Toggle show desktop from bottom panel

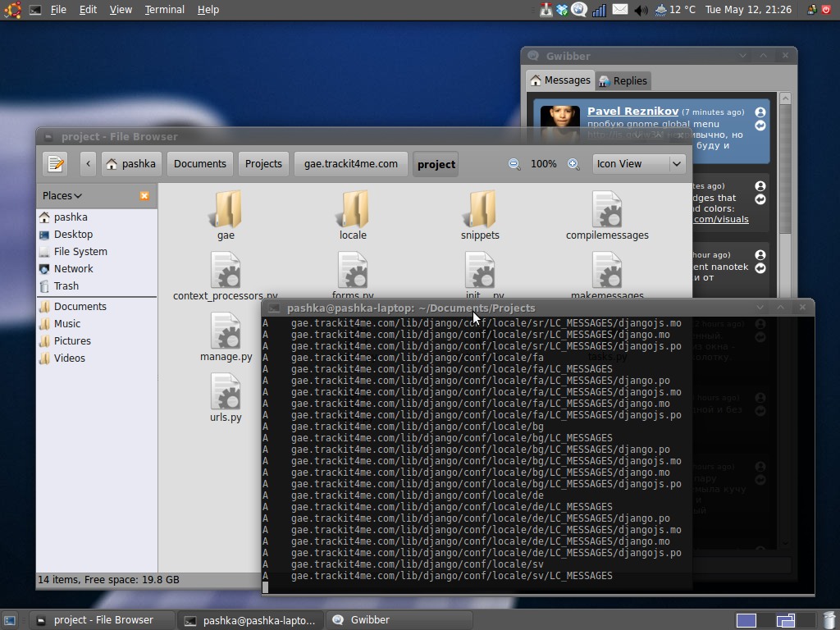(10, 620)
